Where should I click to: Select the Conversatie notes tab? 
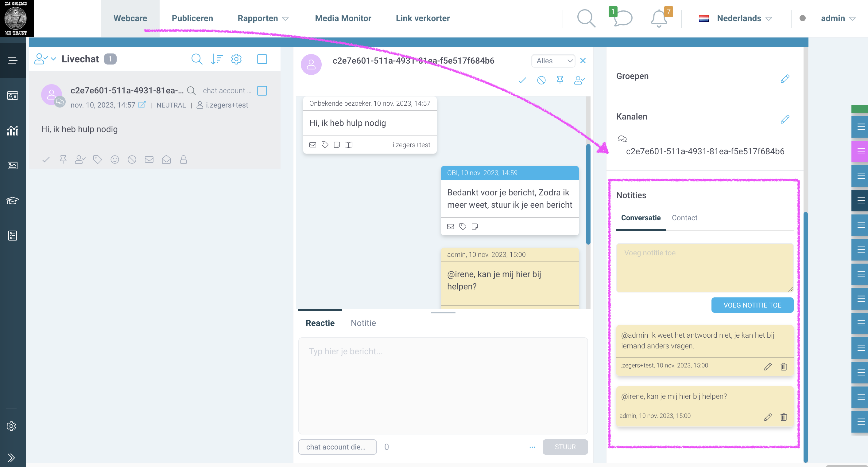point(641,218)
